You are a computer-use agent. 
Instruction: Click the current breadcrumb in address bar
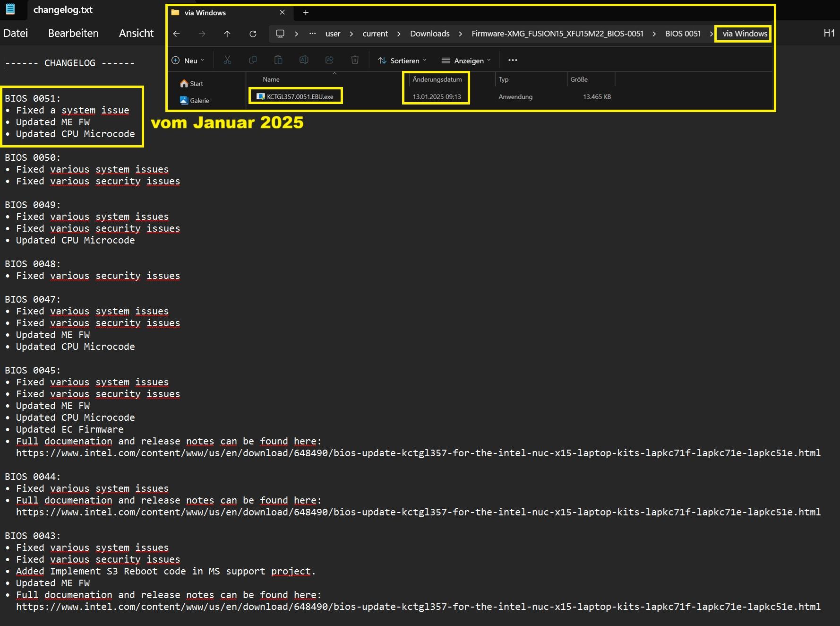tap(375, 34)
